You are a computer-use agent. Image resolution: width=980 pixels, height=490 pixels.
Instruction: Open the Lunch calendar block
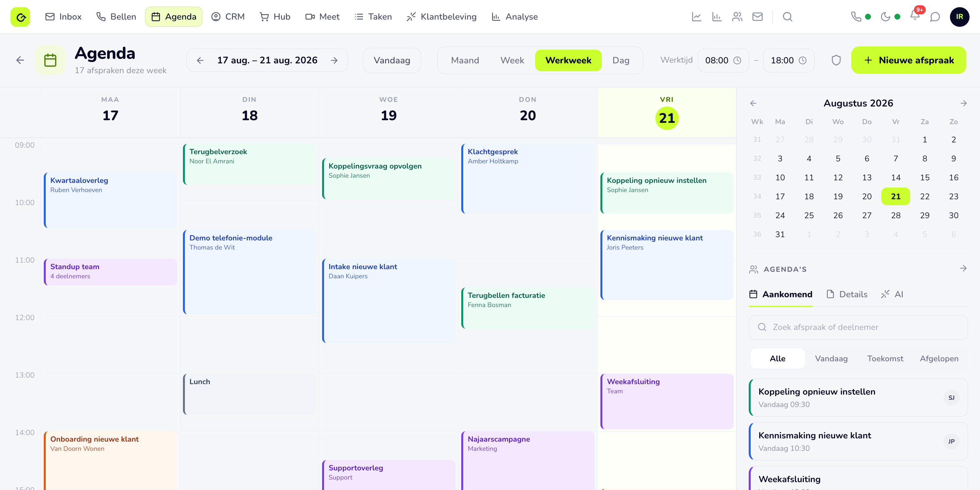tap(250, 394)
